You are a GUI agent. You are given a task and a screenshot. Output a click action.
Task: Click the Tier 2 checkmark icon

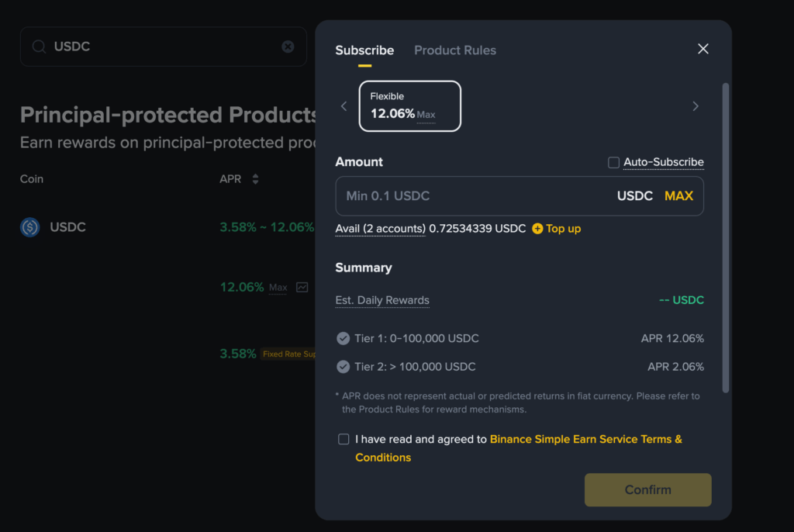343,366
